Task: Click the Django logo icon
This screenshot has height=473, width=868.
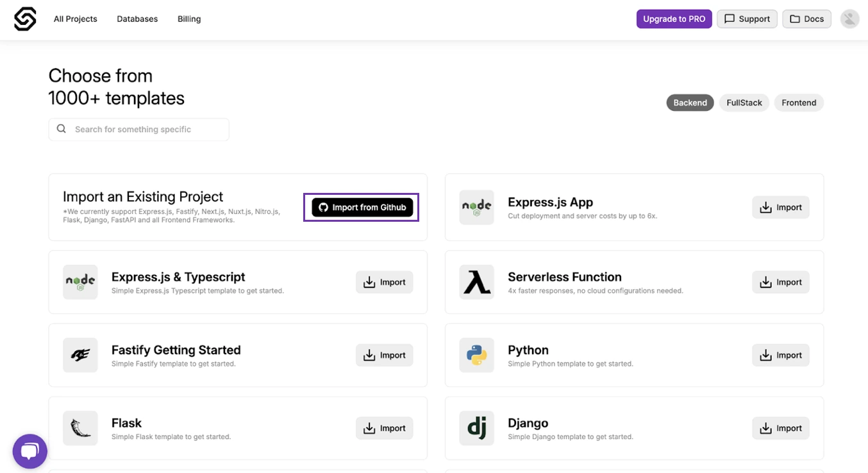Action: (476, 428)
